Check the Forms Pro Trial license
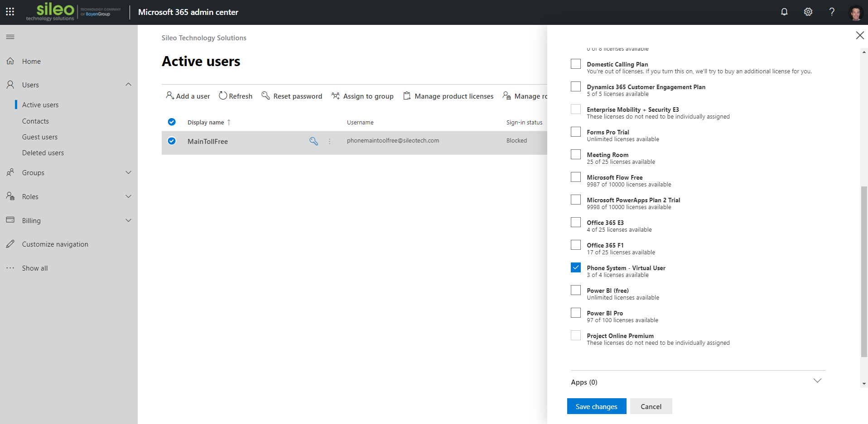Viewport: 868px width, 424px height. tap(575, 132)
